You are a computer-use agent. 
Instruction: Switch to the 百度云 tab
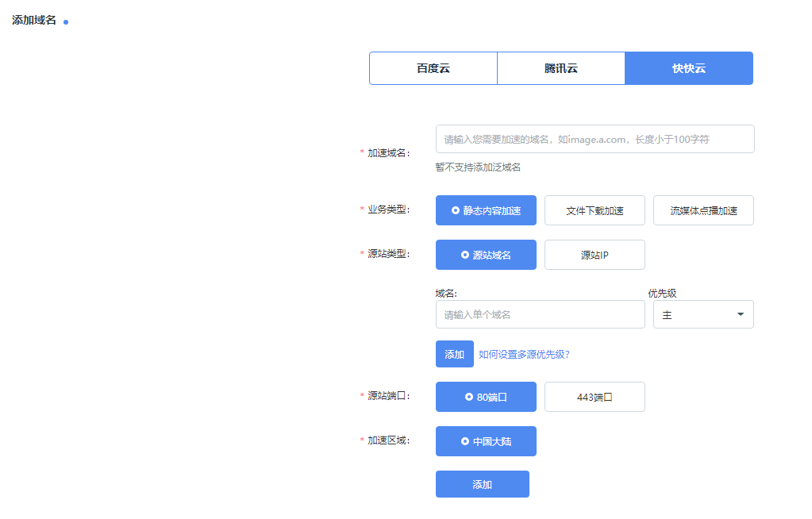tap(433, 68)
